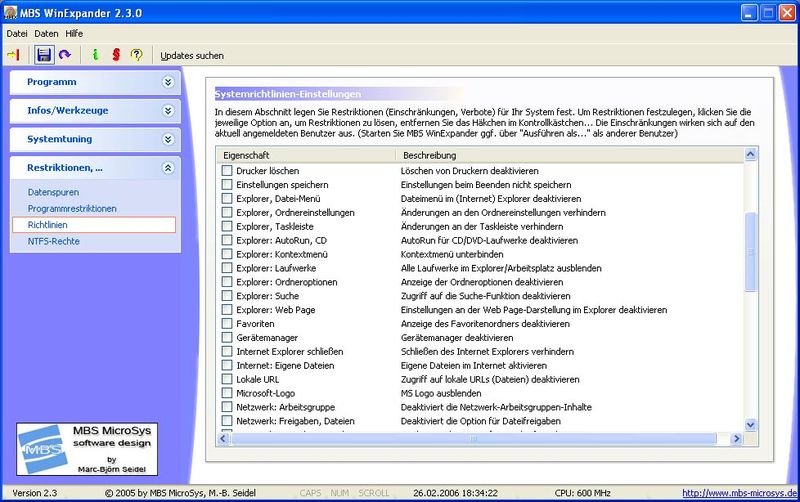Tick the 'Microsoft-Logo' checkbox
The image size is (800, 502).
227,394
